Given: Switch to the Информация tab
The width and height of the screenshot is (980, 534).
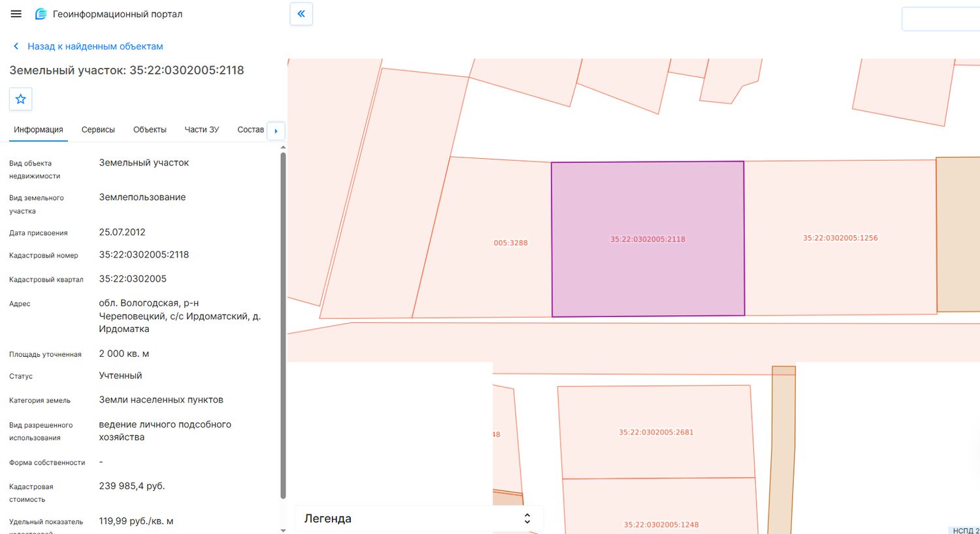Looking at the screenshot, I should [39, 129].
